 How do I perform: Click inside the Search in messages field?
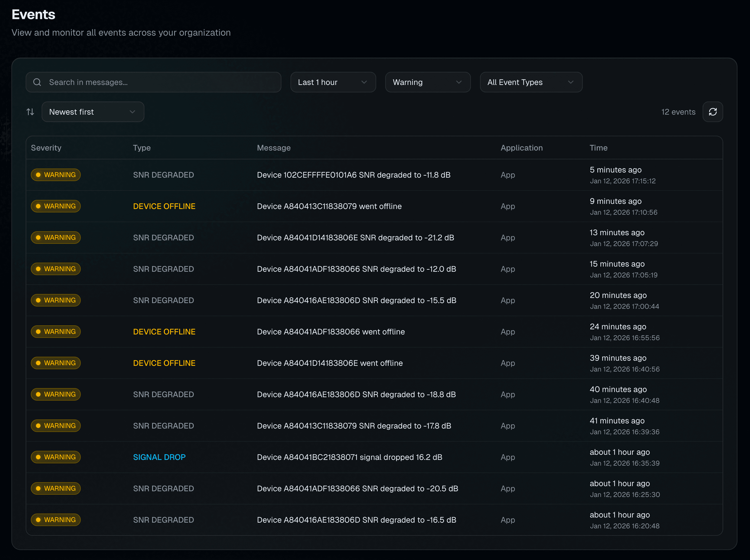[x=153, y=82]
